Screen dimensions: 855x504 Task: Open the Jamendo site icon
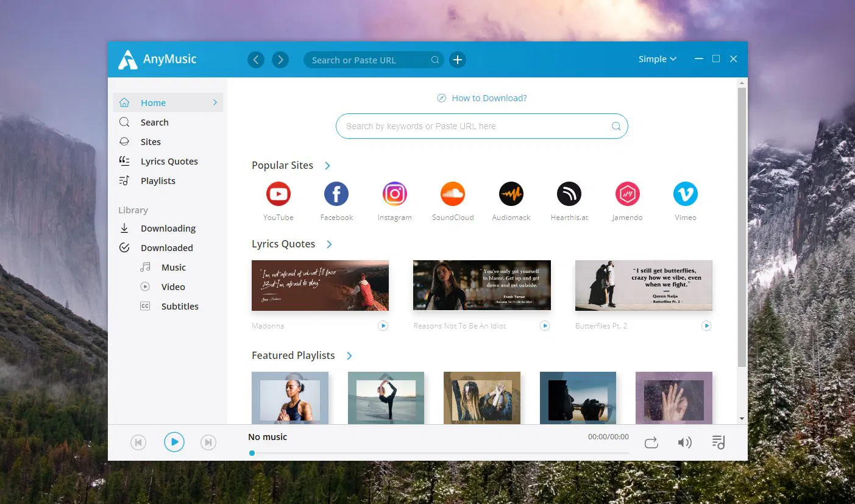point(627,194)
